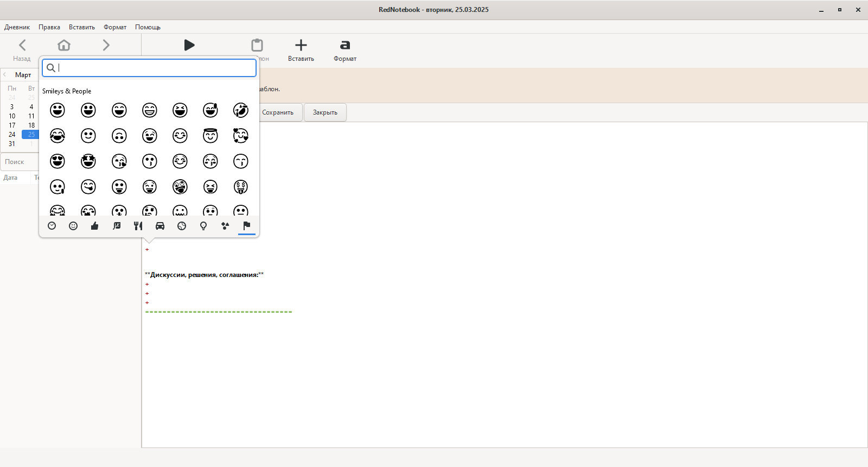
Task: Open the Дневник menu
Action: 17,27
